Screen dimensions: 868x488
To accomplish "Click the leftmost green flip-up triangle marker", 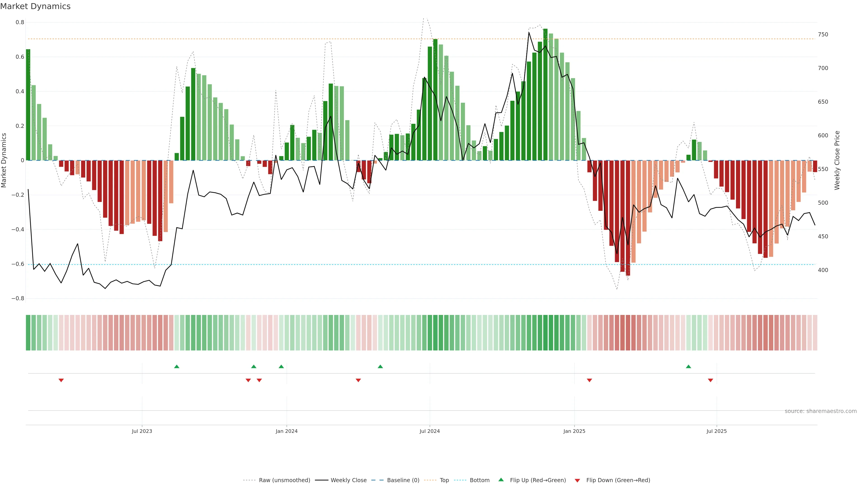I will coord(177,366).
